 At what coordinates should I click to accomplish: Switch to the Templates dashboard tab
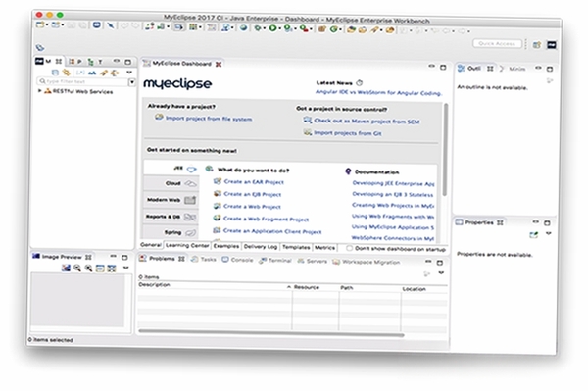(296, 247)
